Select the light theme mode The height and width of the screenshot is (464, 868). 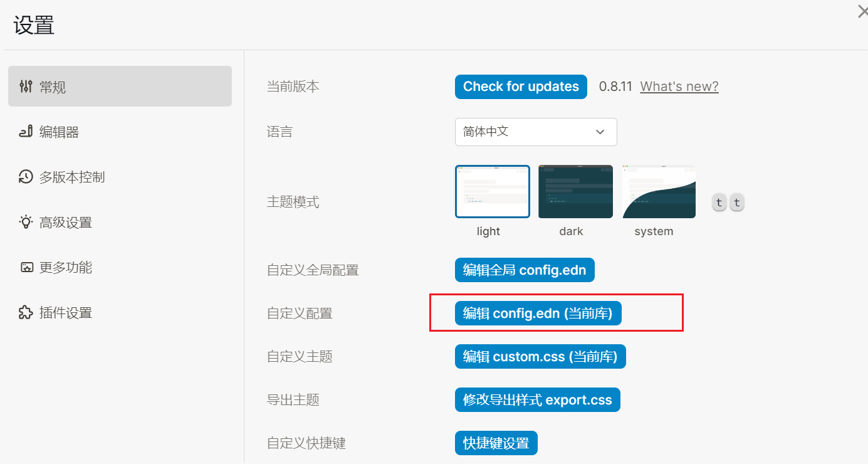492,191
